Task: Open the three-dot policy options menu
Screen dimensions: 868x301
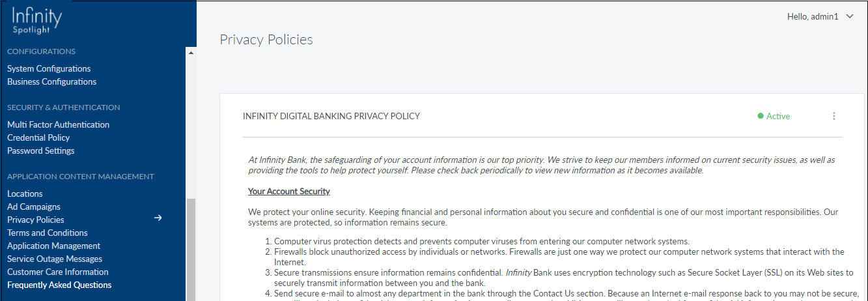Action: coord(833,116)
